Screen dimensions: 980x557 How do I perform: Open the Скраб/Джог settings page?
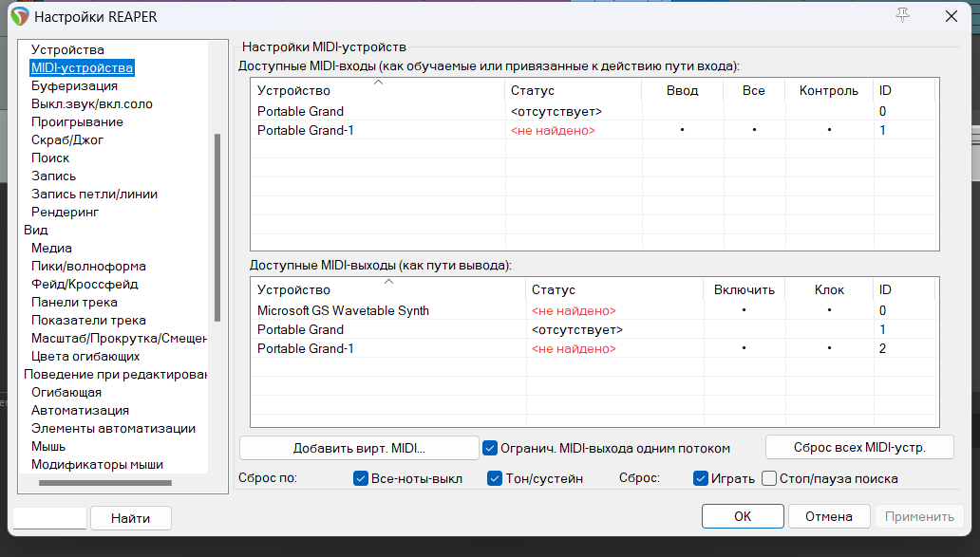pyautogui.click(x=66, y=140)
